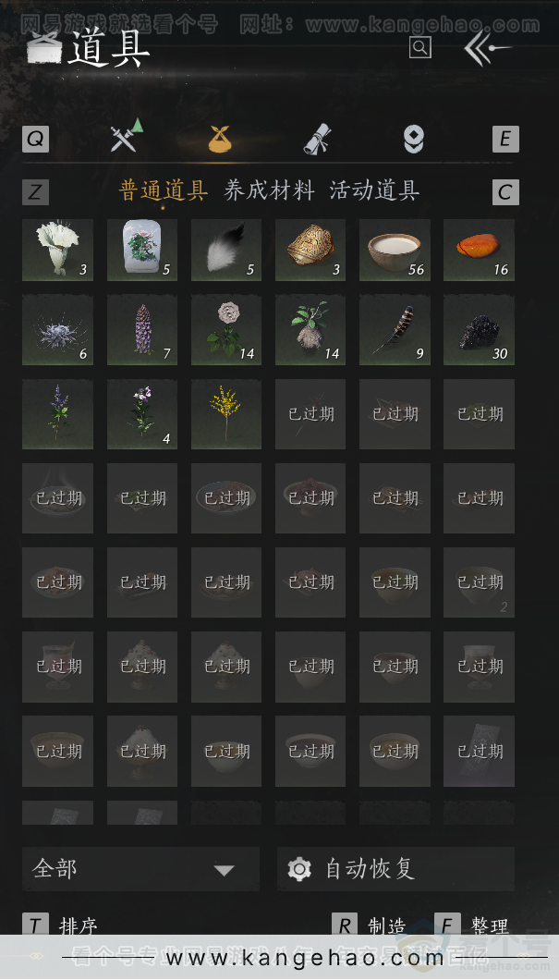Click the back arrow icon
The image size is (559, 980).
tap(488, 48)
